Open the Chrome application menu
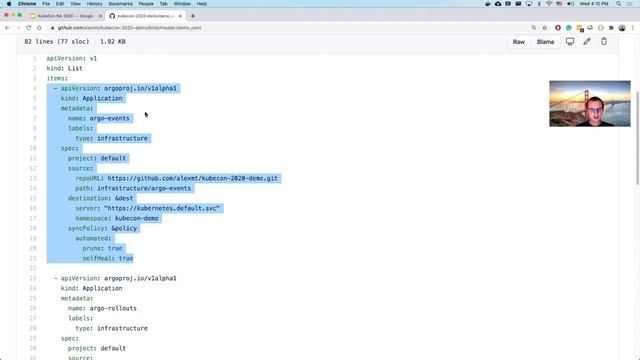 point(27,4)
